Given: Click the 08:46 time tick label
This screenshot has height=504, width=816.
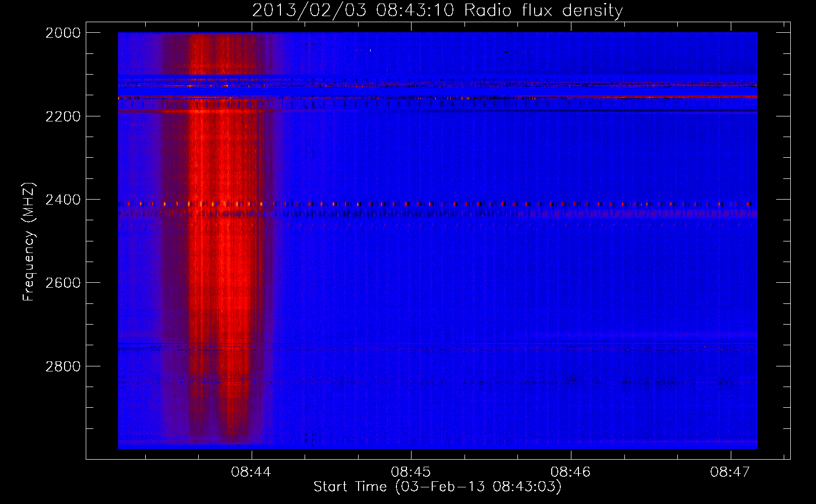Looking at the screenshot, I should click(x=570, y=472).
